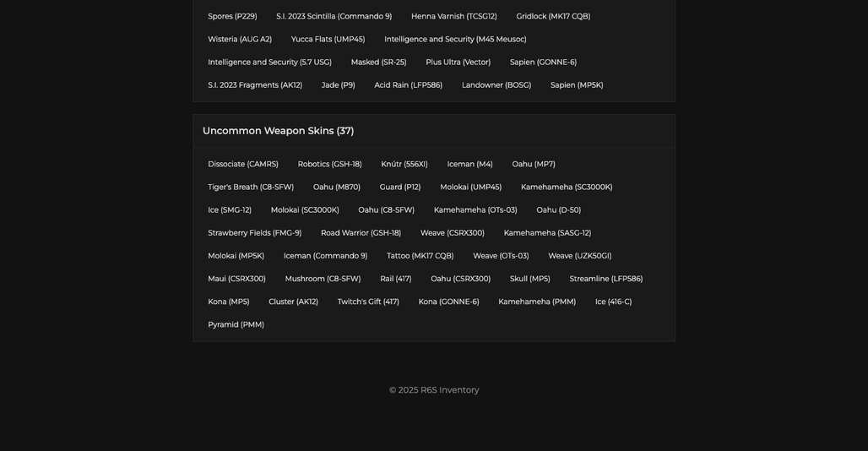Select S.I. 2023 Scintilla (Commando 9)
Screen dimensions: 868x451
(x=334, y=17)
